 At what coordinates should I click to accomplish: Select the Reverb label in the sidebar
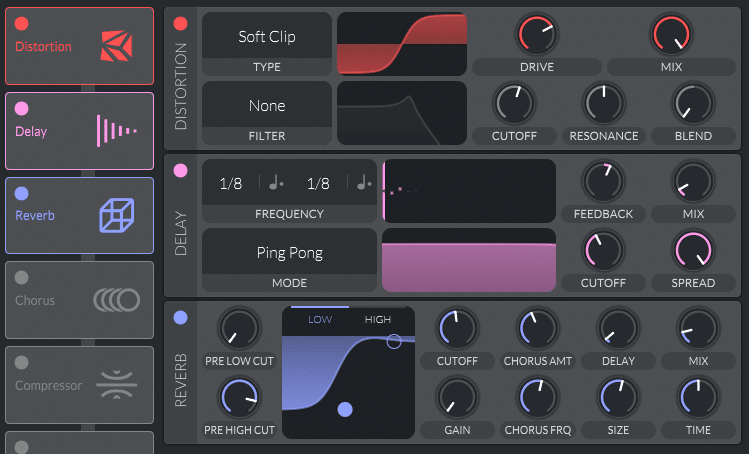35,216
